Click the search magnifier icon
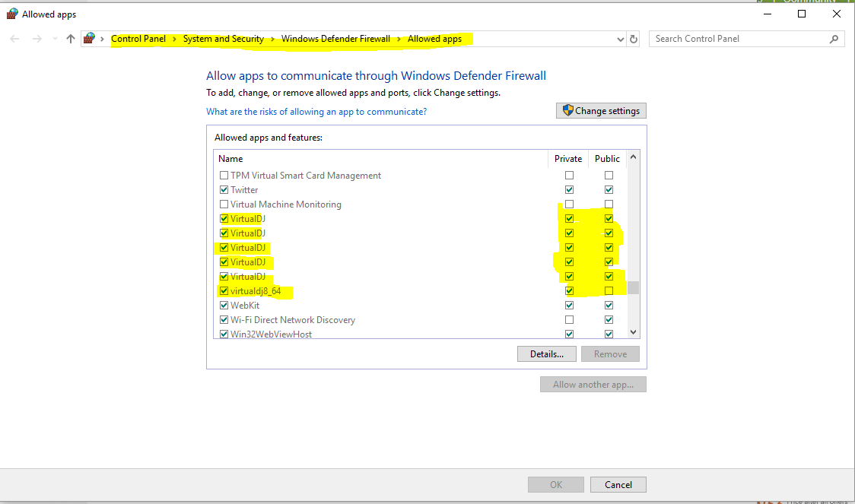The image size is (855, 504). [x=834, y=39]
